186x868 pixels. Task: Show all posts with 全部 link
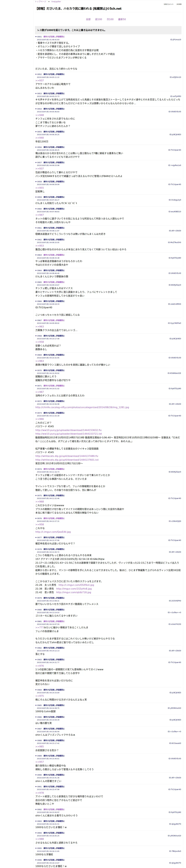click(88, 20)
